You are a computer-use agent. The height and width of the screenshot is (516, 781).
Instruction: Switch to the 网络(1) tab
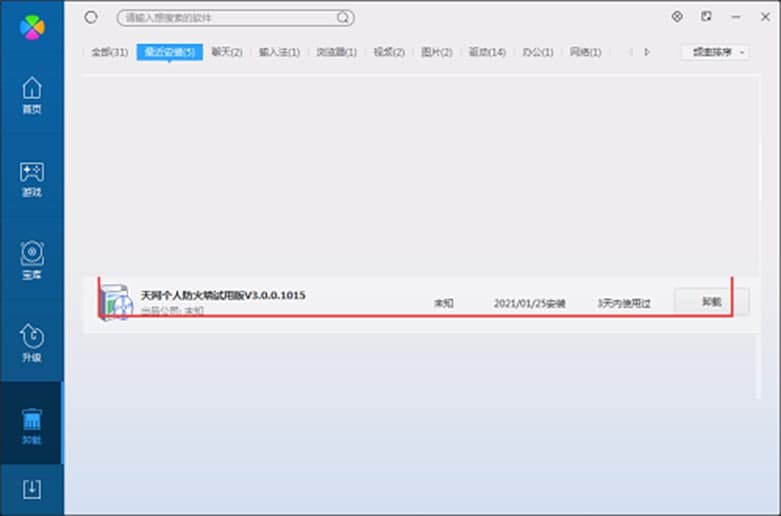coord(585,52)
